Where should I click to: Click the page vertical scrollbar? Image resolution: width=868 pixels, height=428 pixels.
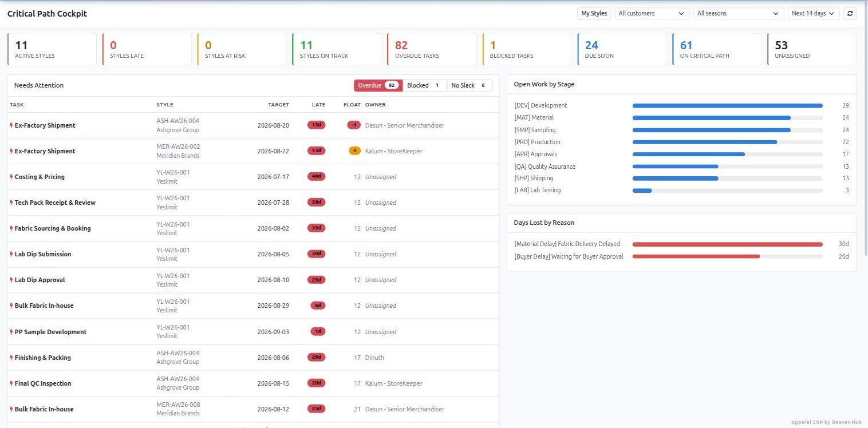(865, 129)
